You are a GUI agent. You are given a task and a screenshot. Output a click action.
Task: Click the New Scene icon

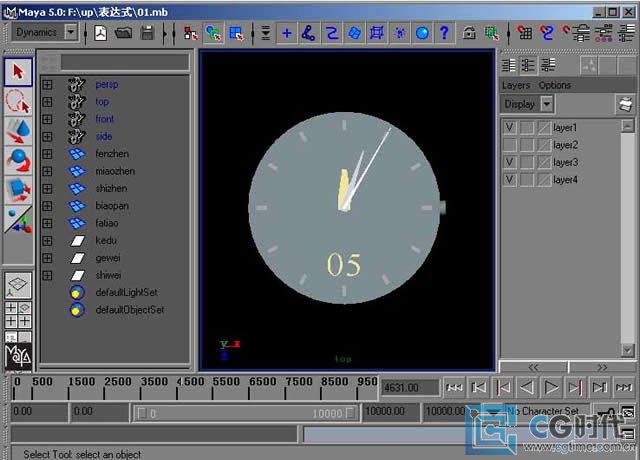coord(100,33)
